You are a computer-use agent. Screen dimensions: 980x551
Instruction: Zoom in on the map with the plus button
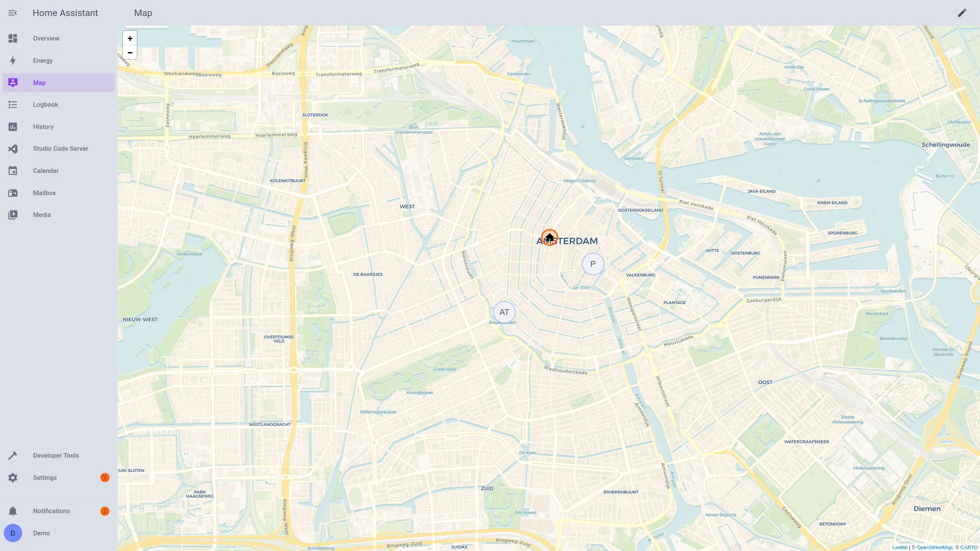click(130, 38)
